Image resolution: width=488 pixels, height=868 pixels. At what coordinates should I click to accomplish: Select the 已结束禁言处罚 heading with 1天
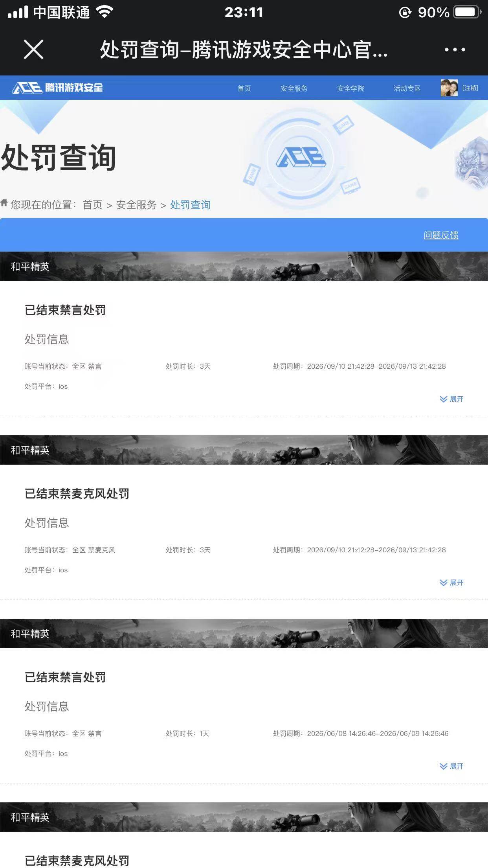click(x=65, y=677)
